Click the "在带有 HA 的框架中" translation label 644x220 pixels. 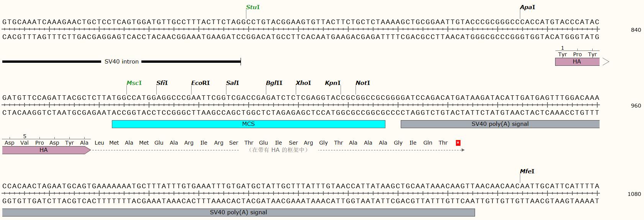point(278,150)
